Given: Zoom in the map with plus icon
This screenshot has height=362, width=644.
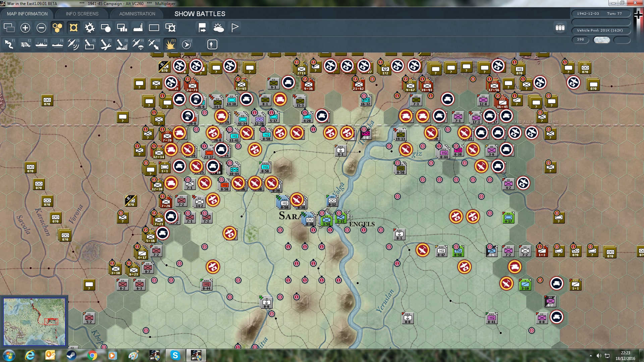Looking at the screenshot, I should (25, 28).
